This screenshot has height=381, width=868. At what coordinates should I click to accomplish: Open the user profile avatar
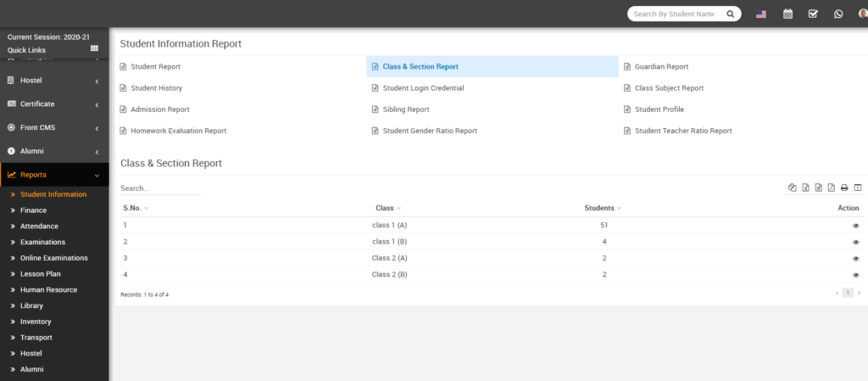pyautogui.click(x=863, y=14)
